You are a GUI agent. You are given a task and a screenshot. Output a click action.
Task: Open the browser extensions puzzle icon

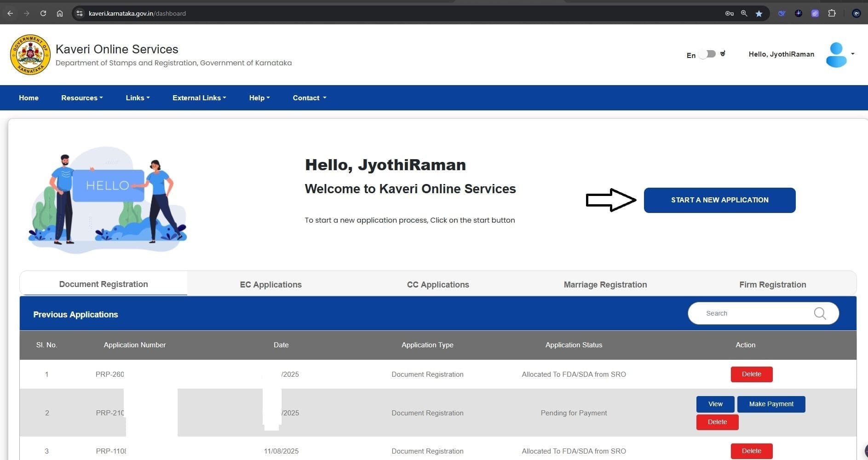click(x=832, y=13)
